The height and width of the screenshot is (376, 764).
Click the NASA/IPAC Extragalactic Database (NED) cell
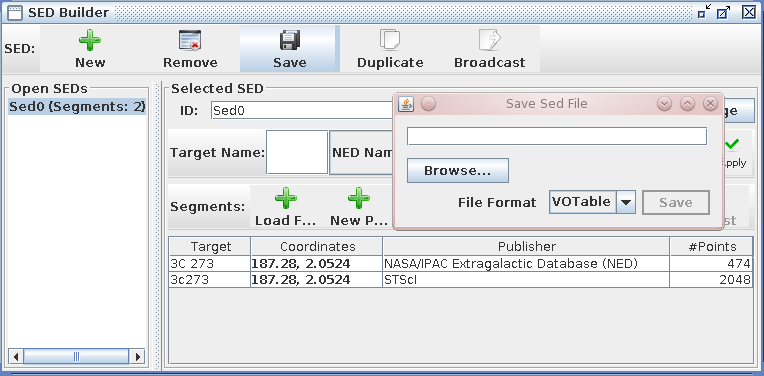(526, 264)
